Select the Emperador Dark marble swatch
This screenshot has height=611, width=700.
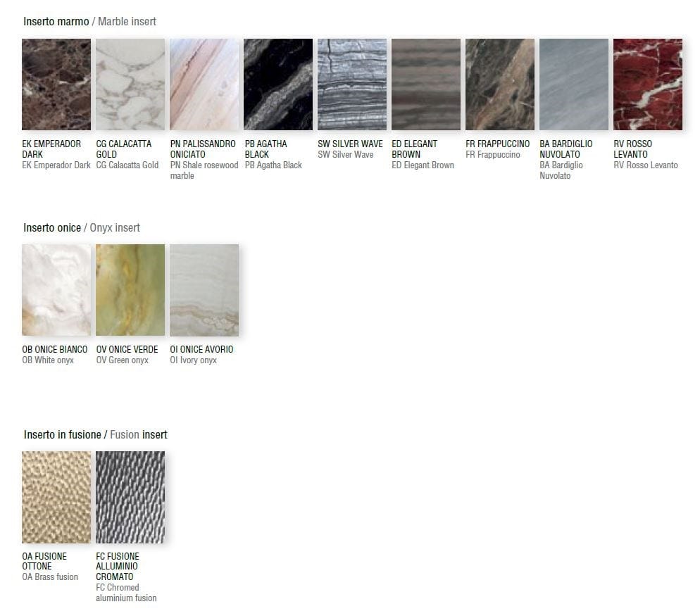[x=56, y=84]
